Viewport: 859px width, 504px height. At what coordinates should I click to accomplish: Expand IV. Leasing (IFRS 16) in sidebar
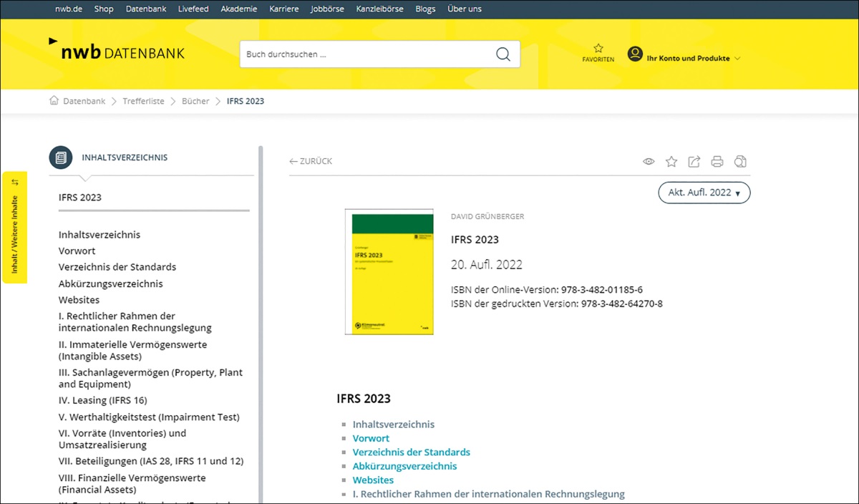point(103,400)
